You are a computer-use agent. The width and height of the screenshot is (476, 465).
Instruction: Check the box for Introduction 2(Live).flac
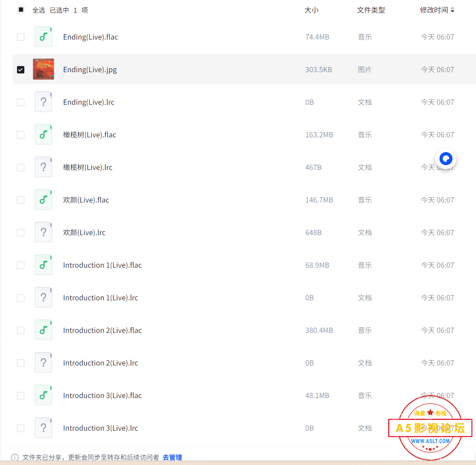pyautogui.click(x=20, y=331)
